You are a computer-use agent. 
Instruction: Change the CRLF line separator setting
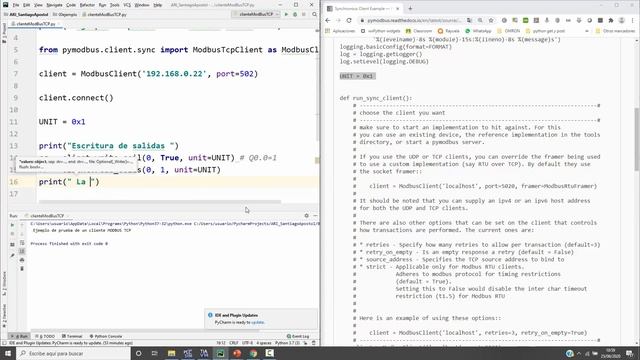point(234,343)
